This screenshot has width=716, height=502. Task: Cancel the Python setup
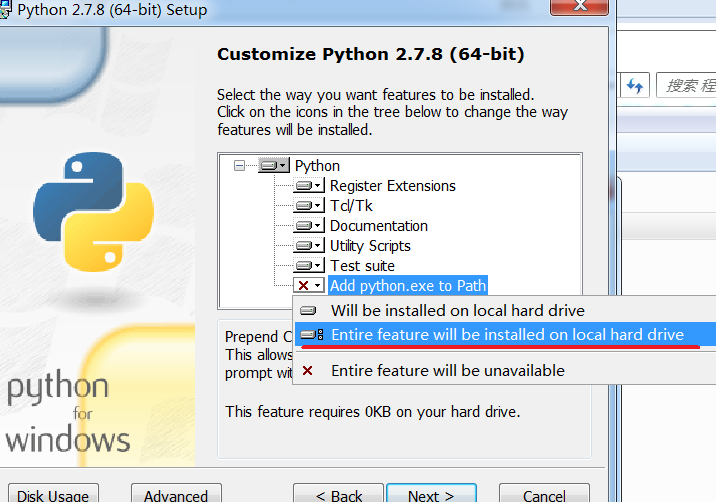[x=544, y=493]
